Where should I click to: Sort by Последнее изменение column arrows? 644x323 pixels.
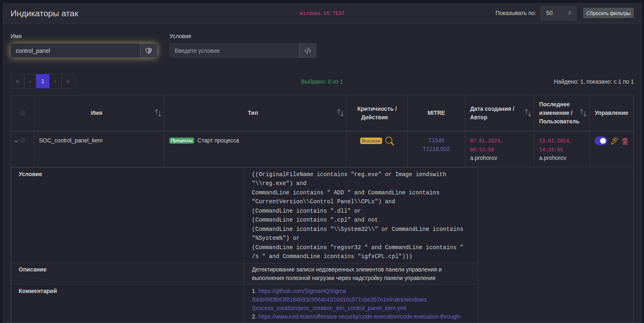pos(583,113)
